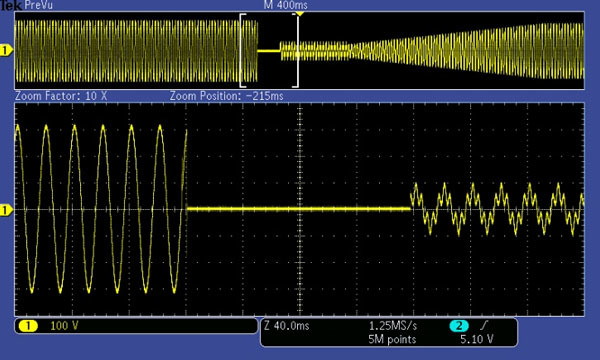This screenshot has height=360, width=600.
Task: Click the rising edge trigger slope symbol
Action: click(484, 326)
